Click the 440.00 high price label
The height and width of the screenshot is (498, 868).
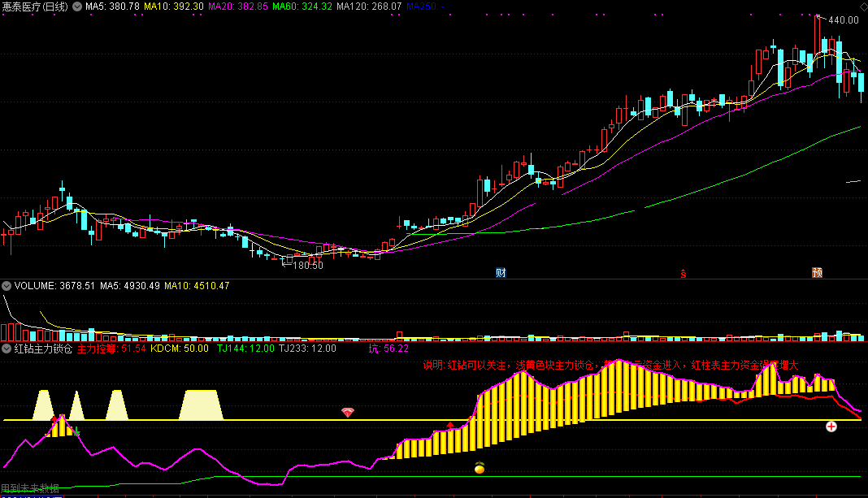point(843,20)
